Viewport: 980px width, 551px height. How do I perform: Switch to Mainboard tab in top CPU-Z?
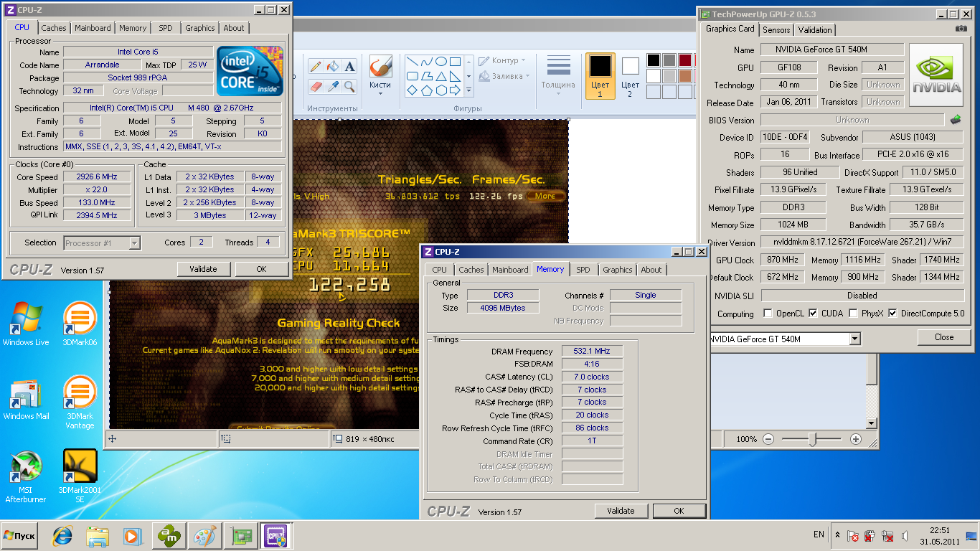point(93,28)
